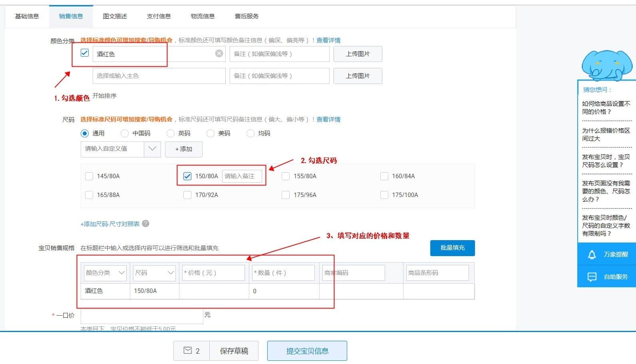Click the quantity cell showing 0
636x364 pixels.
coord(284,291)
